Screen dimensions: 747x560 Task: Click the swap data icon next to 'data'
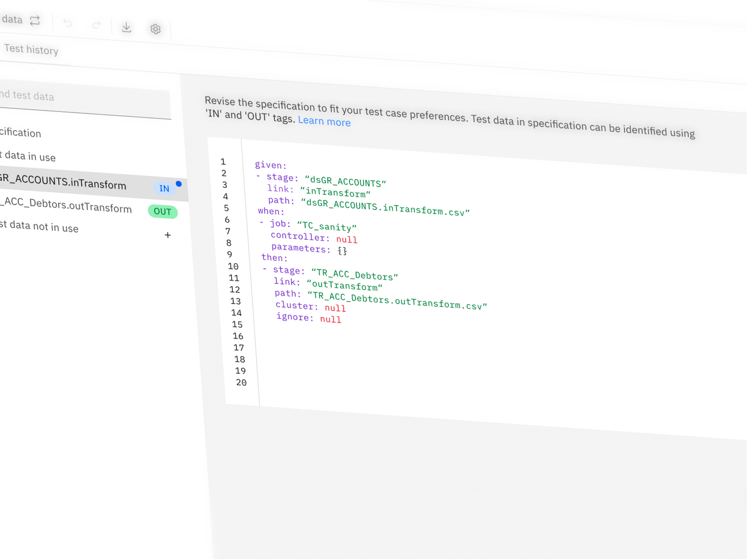[35, 20]
